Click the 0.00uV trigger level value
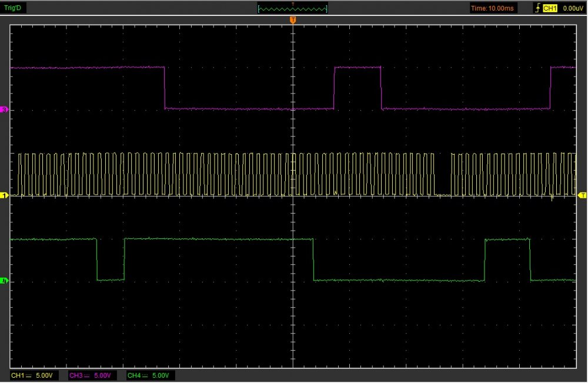Image resolution: width=588 pixels, height=383 pixels. pyautogui.click(x=572, y=8)
